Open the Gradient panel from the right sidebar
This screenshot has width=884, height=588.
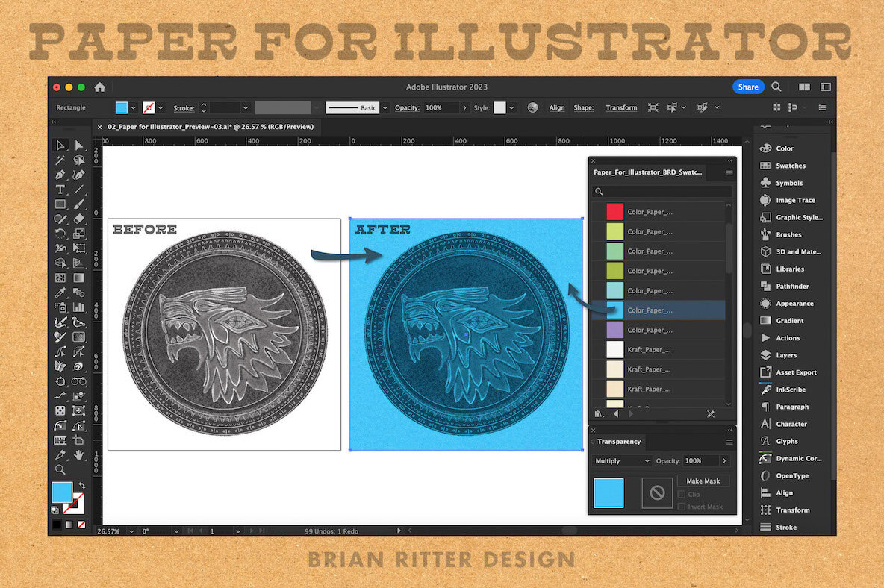coord(785,320)
